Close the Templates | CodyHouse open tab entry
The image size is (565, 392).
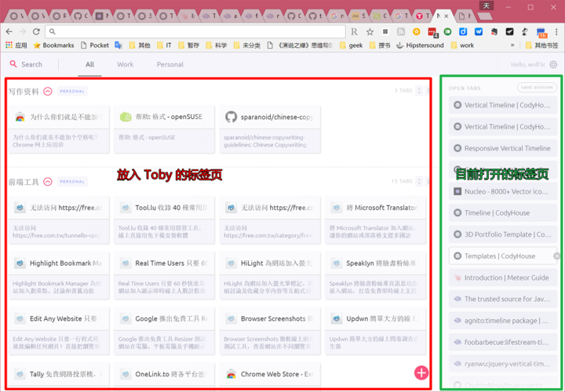[556, 256]
